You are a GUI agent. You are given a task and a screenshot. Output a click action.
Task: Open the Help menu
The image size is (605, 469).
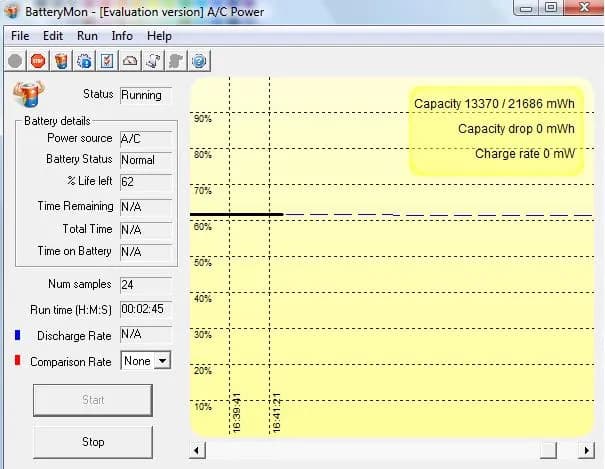159,36
